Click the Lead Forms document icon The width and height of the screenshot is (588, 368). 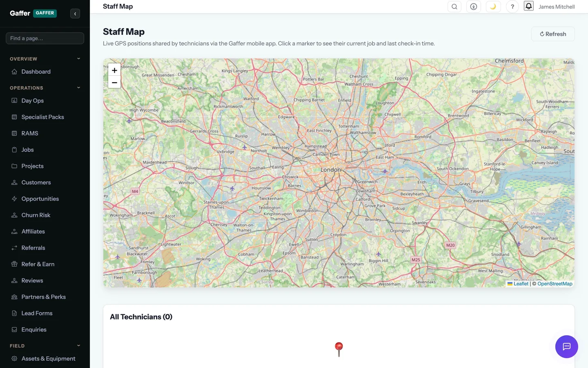coord(14,313)
